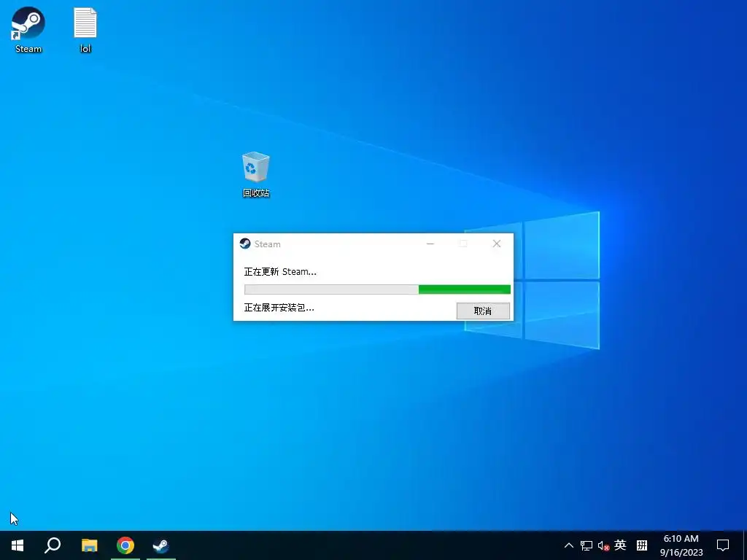Open taskbar search magnifier
Viewport: 747px width, 560px height.
click(x=53, y=545)
